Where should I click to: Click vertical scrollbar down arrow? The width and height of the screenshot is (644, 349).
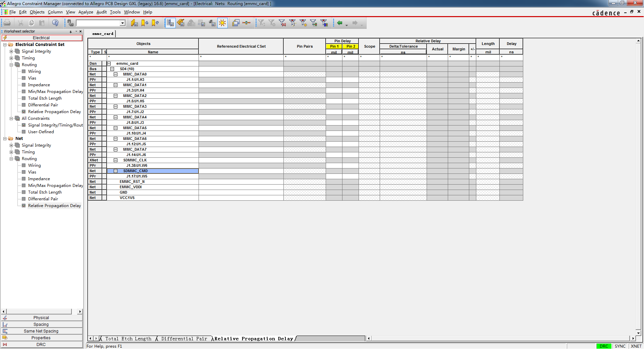click(638, 333)
